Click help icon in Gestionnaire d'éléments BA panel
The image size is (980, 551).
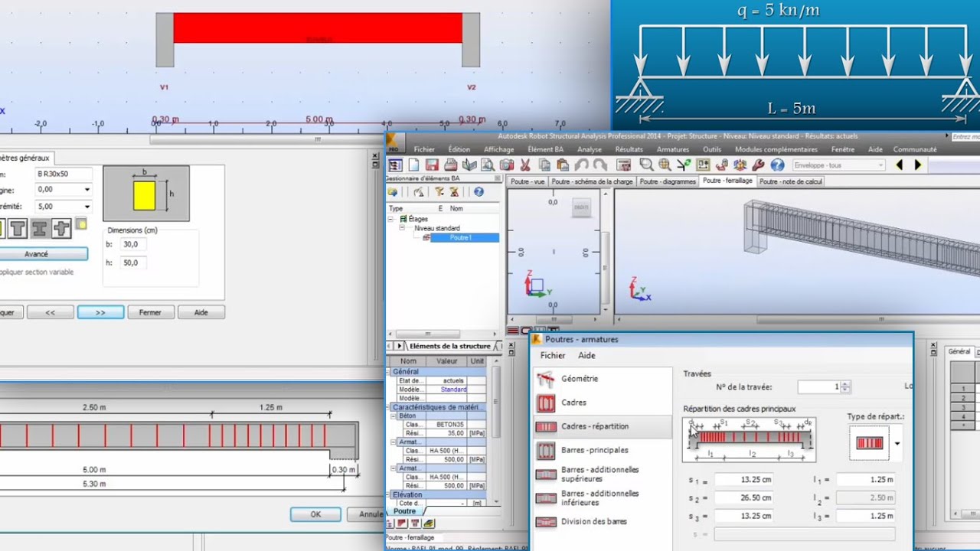coord(479,192)
